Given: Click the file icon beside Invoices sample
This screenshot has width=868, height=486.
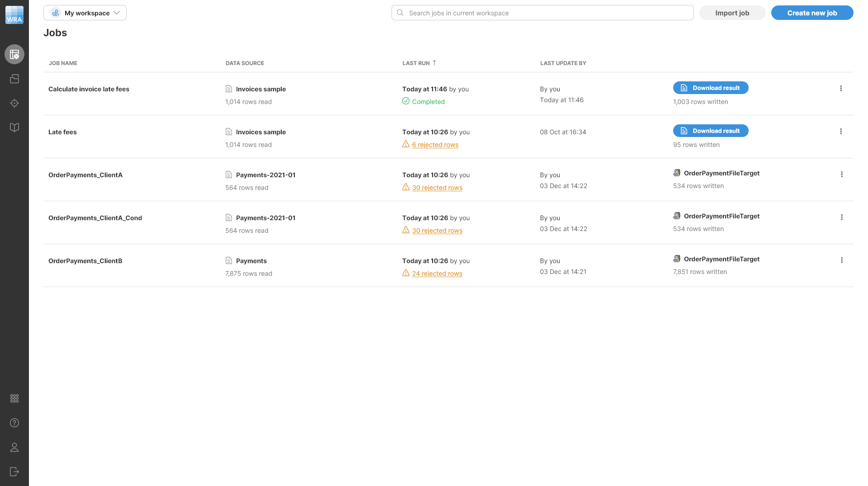Looking at the screenshot, I should click(x=228, y=89).
